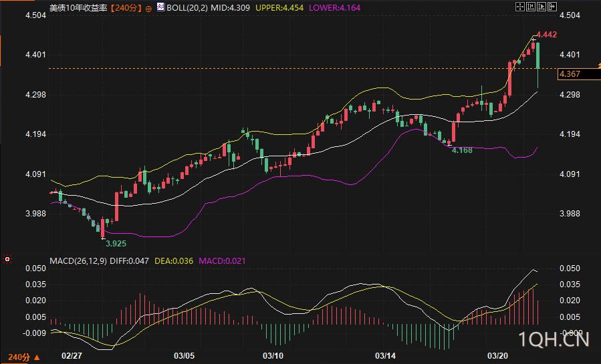Click the left axis 4.401 price label
Image resolution: width=601 pixels, height=364 pixels.
(35, 55)
